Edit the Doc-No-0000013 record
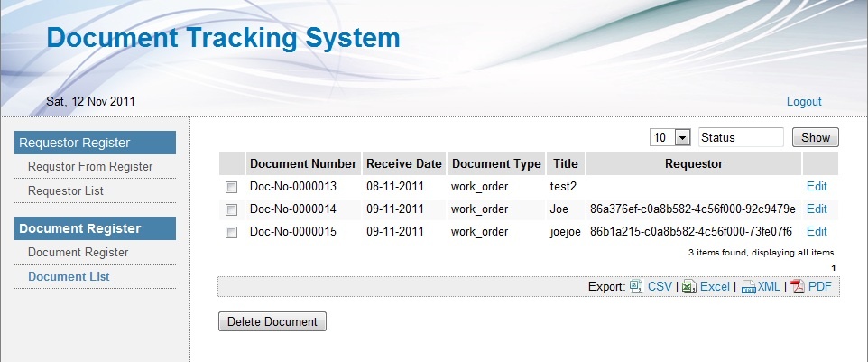 [817, 187]
